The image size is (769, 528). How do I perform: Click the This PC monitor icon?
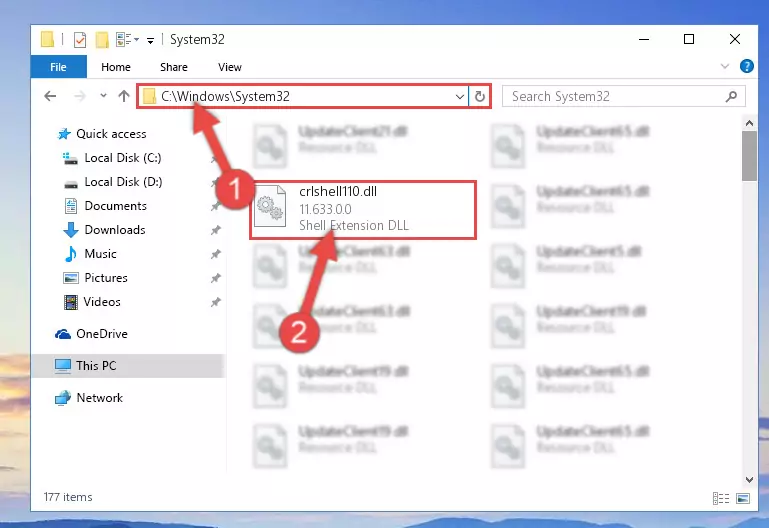(x=63, y=366)
